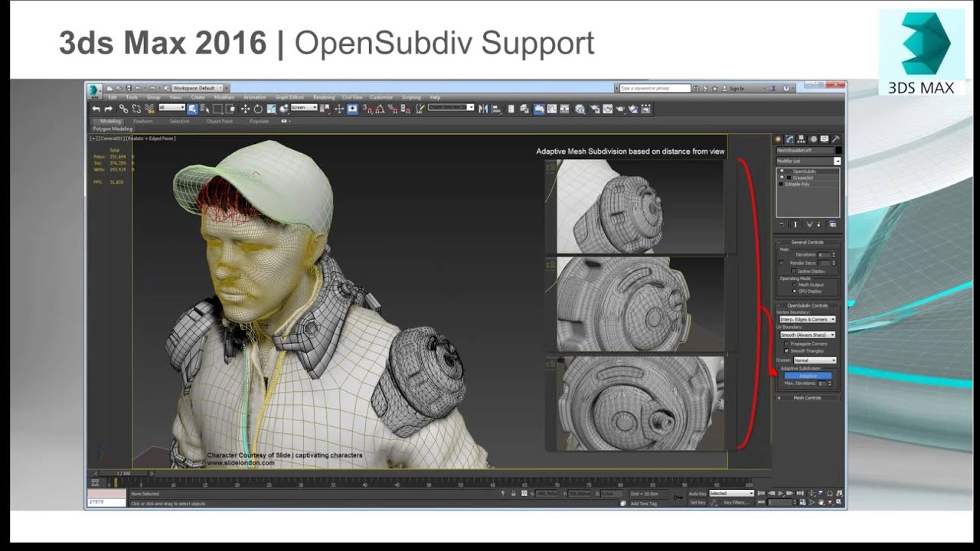980x551 pixels.
Task: Click the Save File quick-access icon
Action: point(129,88)
